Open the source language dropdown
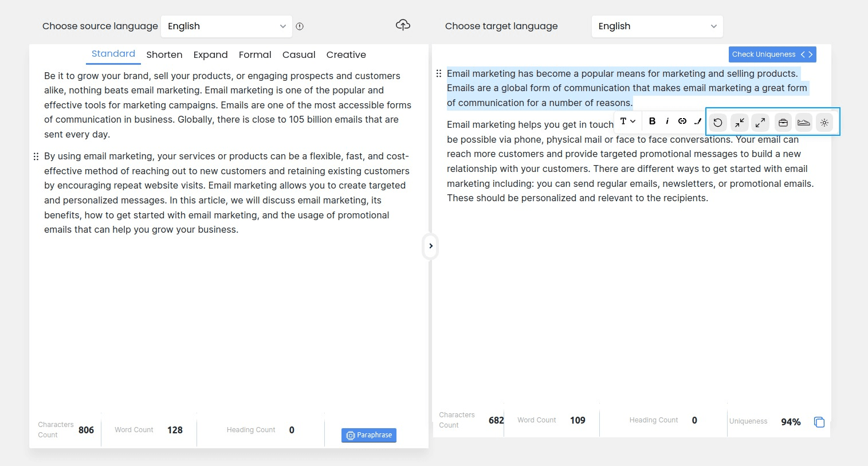Screen dimensions: 868x466 point(226,26)
